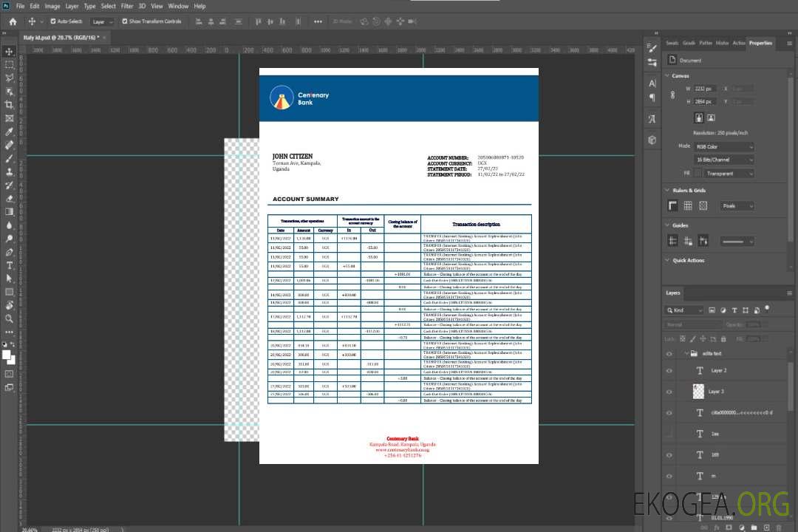Screen dimensions: 798x532
Task: Click the canvas width input field
Action: point(705,89)
